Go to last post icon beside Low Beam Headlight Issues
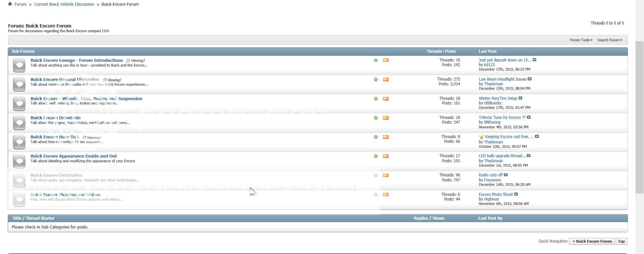This screenshot has height=254, width=644. coord(530,79)
